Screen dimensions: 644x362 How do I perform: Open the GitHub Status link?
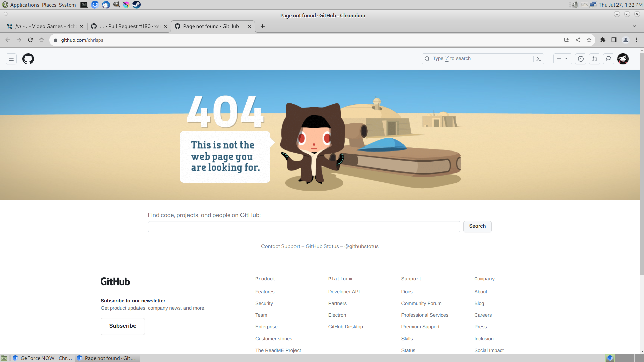coord(322,246)
